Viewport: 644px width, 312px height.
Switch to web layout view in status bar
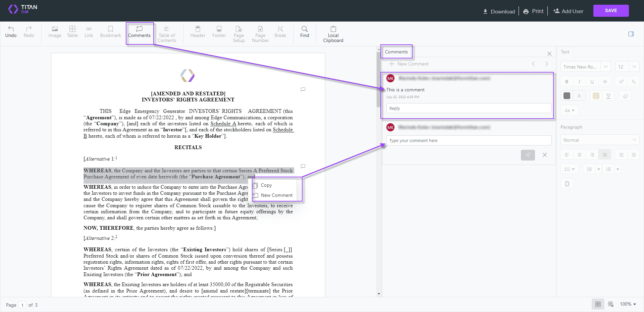pyautogui.click(x=610, y=304)
